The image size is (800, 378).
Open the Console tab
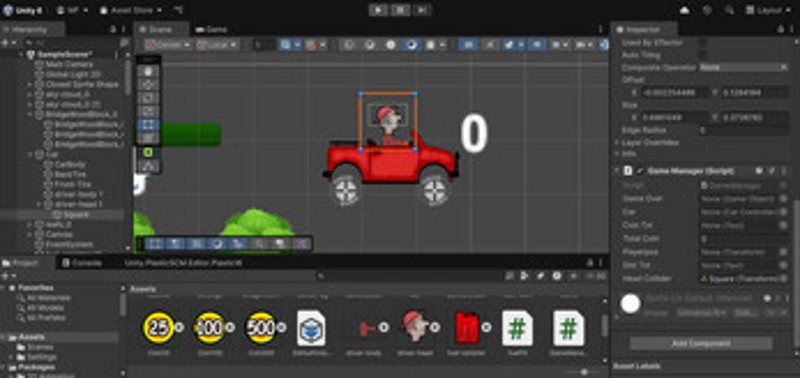click(82, 263)
